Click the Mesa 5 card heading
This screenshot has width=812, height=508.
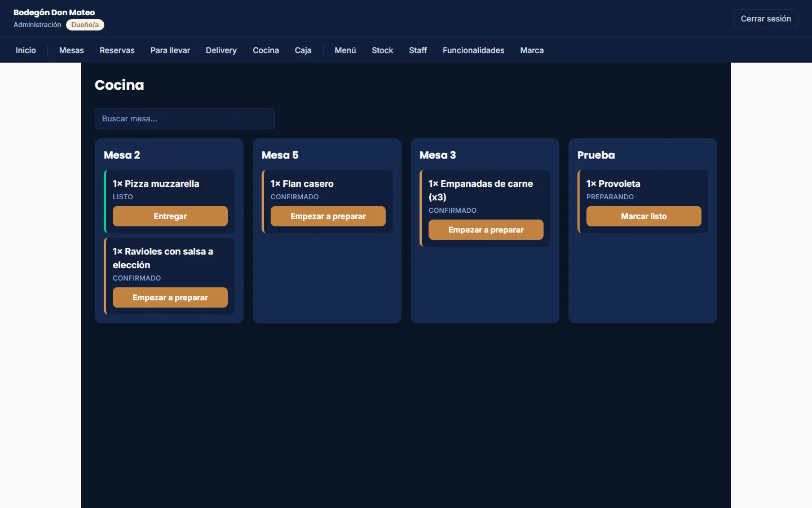click(x=280, y=155)
